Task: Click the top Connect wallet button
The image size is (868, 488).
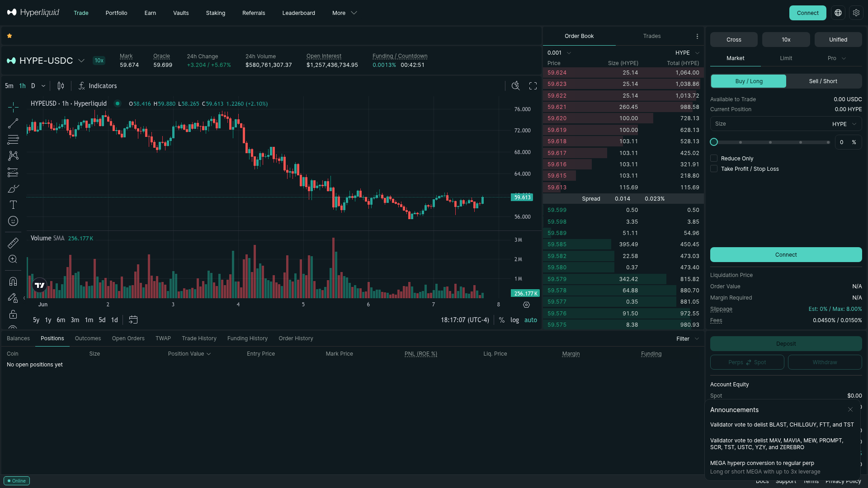Action: pyautogui.click(x=808, y=13)
